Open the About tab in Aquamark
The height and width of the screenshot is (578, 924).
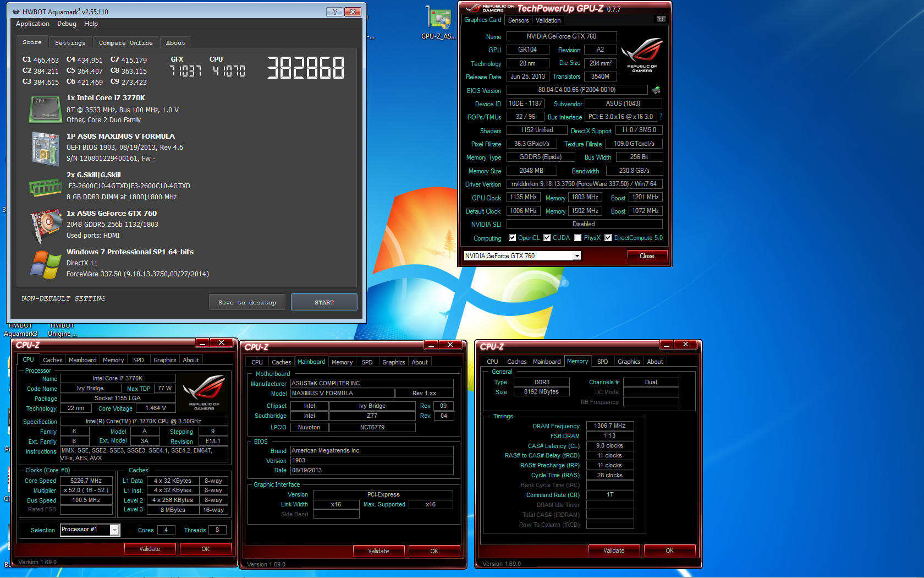click(x=175, y=42)
